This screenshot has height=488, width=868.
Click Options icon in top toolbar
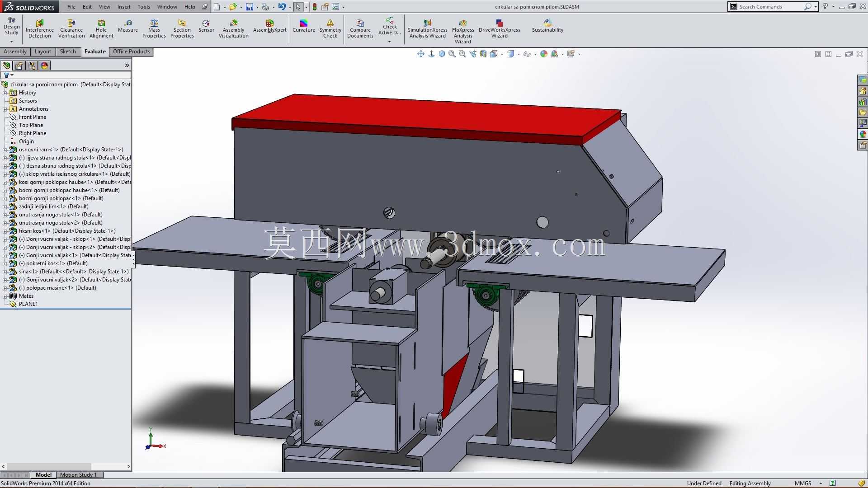click(x=335, y=7)
